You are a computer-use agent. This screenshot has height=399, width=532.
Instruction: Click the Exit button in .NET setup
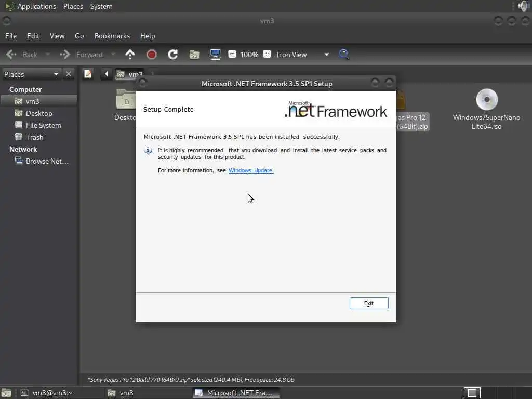click(369, 303)
